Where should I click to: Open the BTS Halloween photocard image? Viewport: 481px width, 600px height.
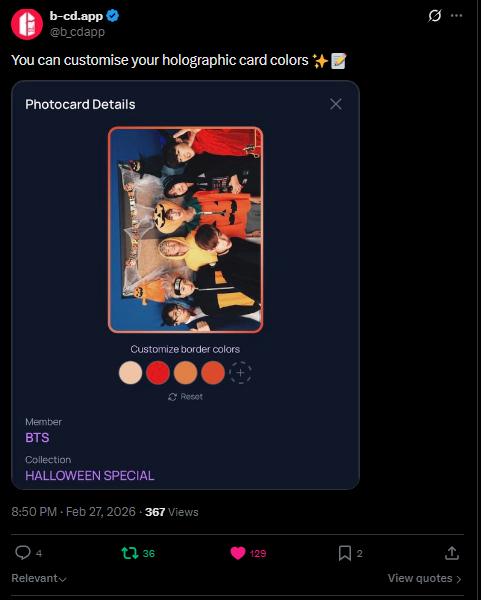point(186,230)
